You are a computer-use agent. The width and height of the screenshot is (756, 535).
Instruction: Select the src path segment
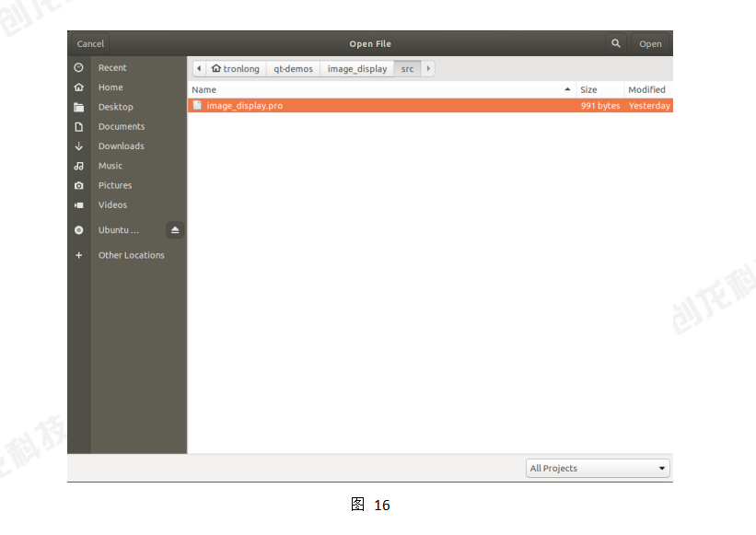coord(407,68)
